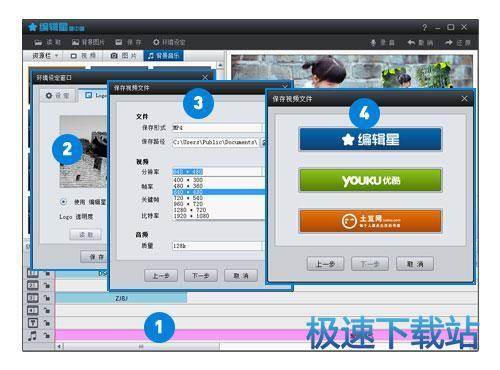
Task: Open the 质量 128k audio quality dropdown
Action: pos(219,246)
